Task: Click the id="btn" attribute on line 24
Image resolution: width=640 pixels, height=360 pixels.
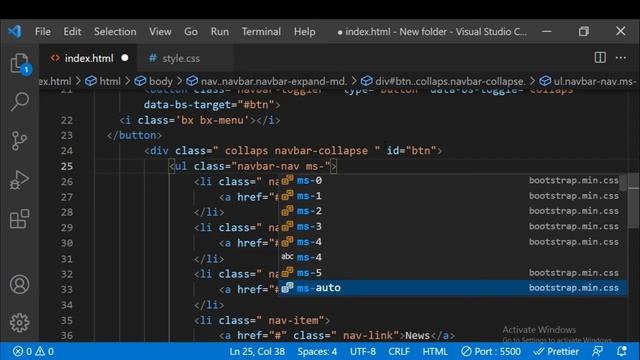Action: click(411, 151)
